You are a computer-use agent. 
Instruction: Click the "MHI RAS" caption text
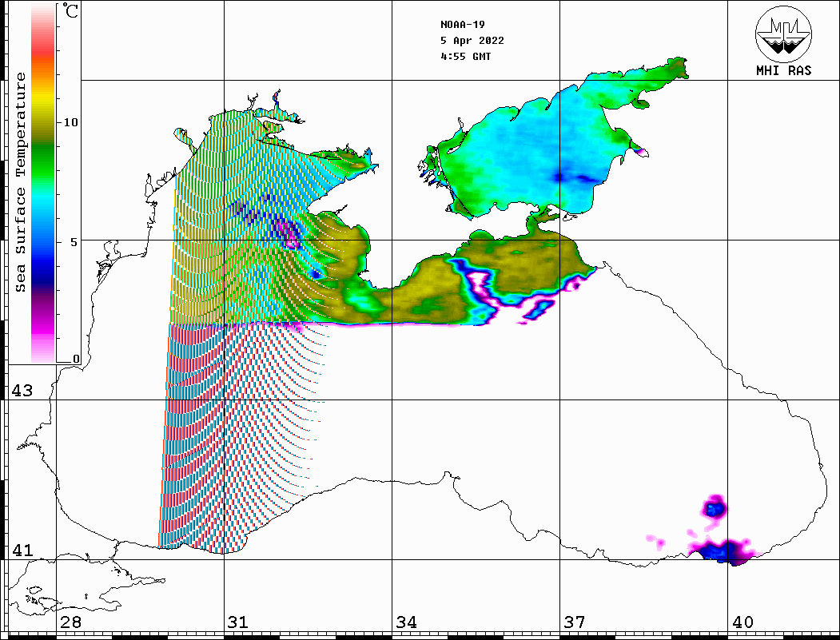(x=783, y=70)
